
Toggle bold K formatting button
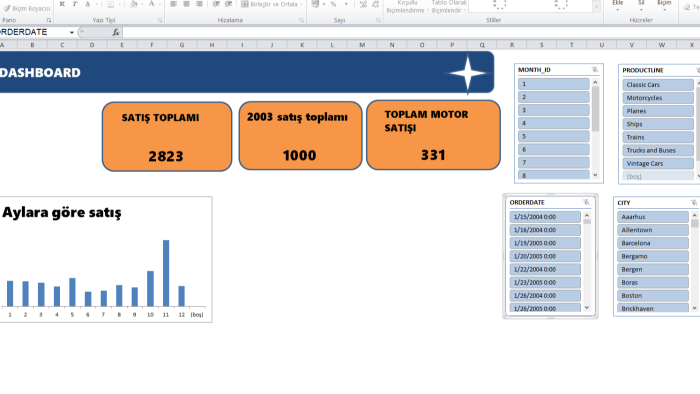pos(62,4)
